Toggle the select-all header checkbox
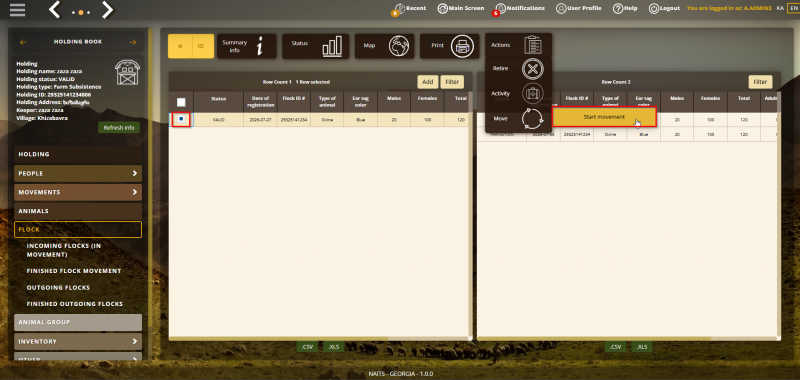The height and width of the screenshot is (380, 800). [181, 102]
